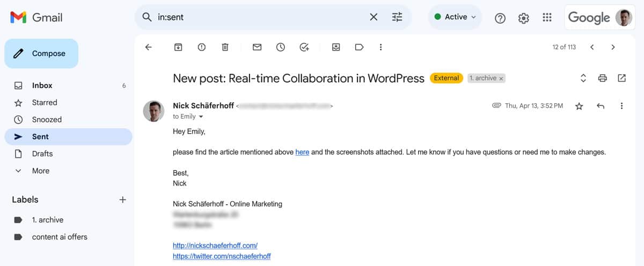Add this email to Tasks
Screen dimensions: 644x266
pyautogui.click(x=304, y=47)
